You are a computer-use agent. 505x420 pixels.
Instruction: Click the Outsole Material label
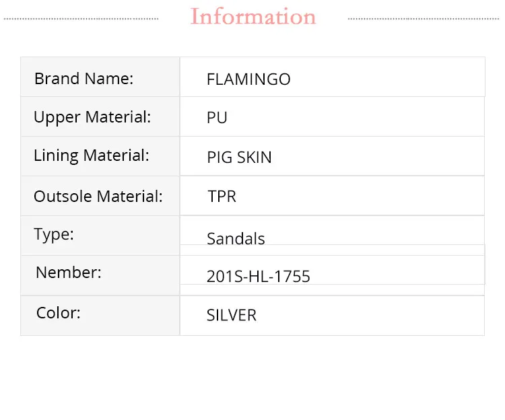(x=98, y=197)
